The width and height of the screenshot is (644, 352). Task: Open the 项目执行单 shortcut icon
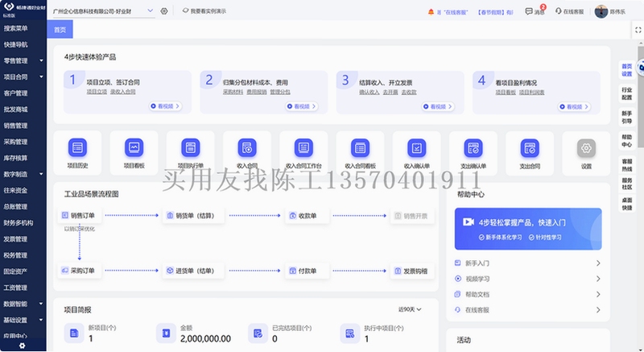point(191,148)
